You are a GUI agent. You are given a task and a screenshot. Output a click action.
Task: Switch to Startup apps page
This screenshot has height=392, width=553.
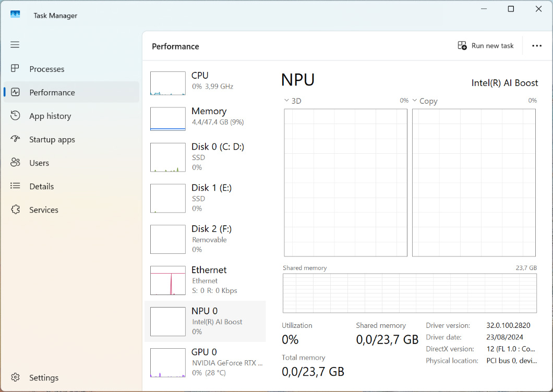pos(52,140)
